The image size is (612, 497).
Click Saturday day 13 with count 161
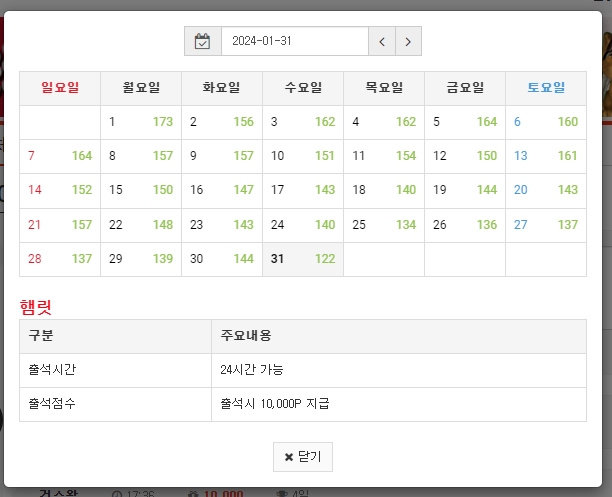[546, 156]
